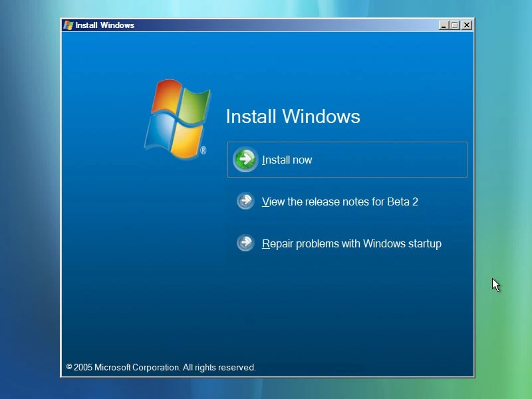This screenshot has height=399, width=532.
Task: Click the 2005 Microsoft Corporation copyright text
Action: coord(161,368)
